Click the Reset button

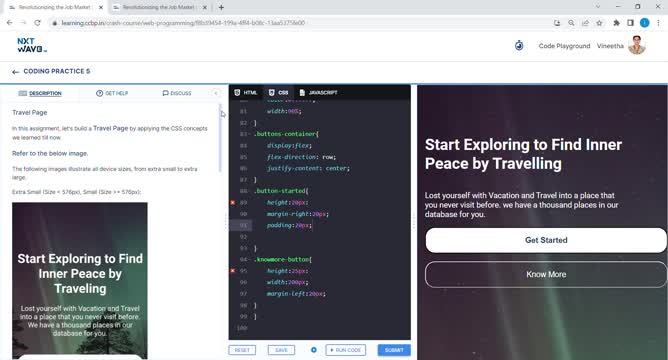coord(242,350)
